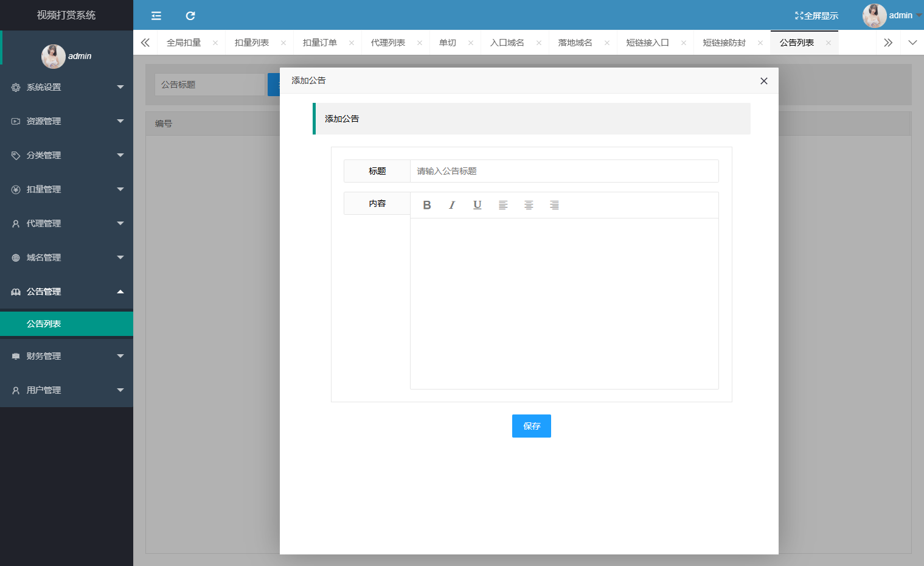Close the 公告列表 tab

pyautogui.click(x=828, y=43)
